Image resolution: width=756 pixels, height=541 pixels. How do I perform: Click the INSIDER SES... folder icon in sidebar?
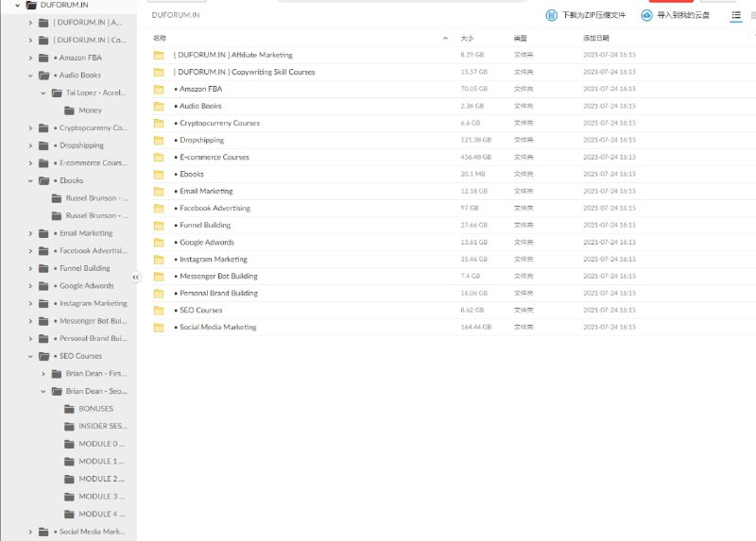pyautogui.click(x=69, y=427)
